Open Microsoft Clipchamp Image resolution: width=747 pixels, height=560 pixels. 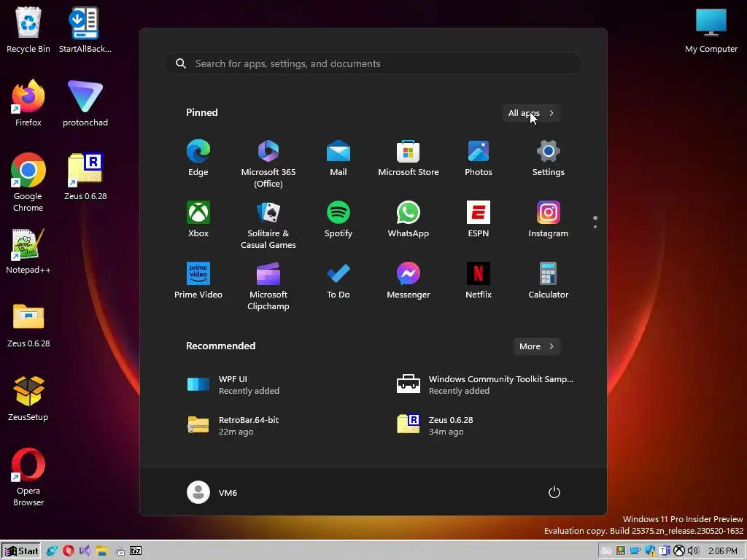268,286
